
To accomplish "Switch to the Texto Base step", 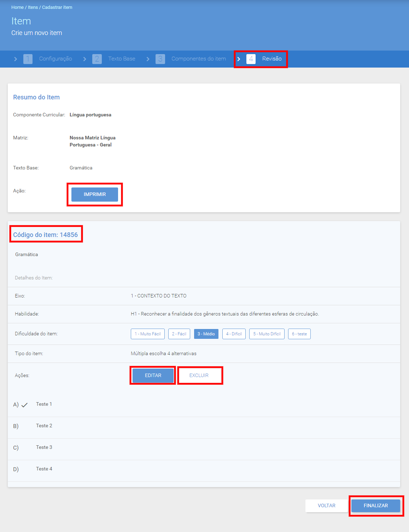I will [122, 59].
